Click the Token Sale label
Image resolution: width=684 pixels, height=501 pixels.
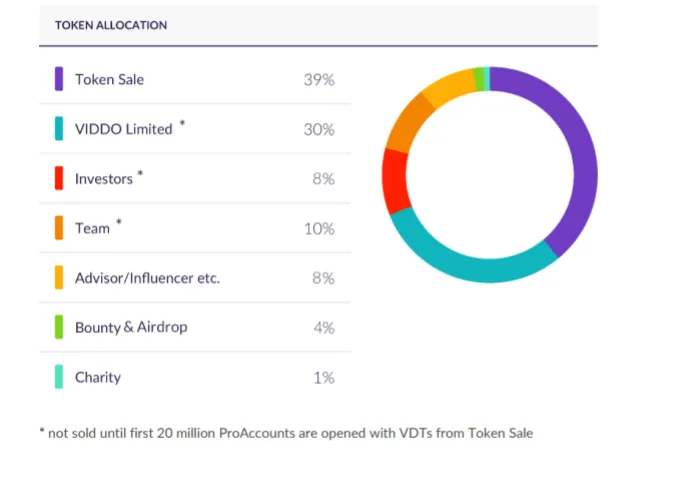pos(109,79)
